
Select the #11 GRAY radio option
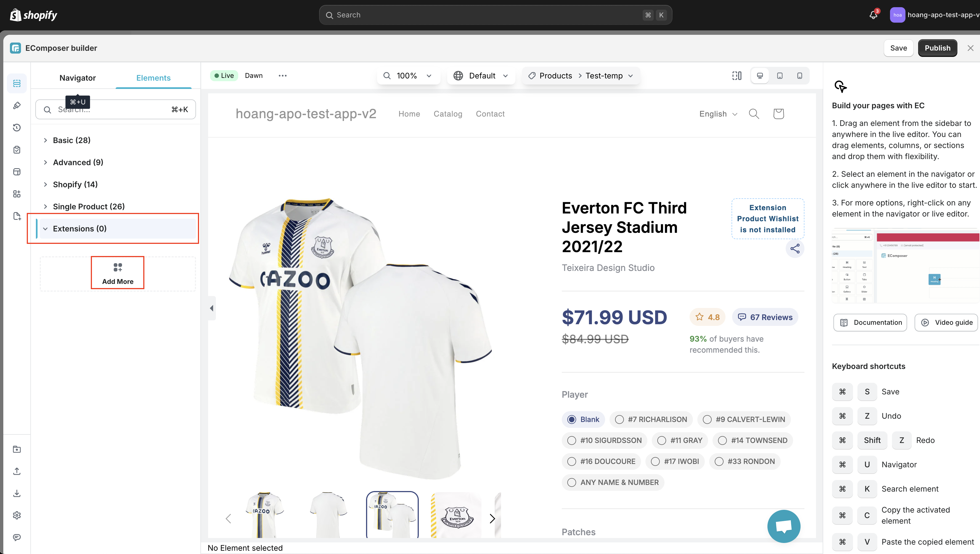(662, 440)
